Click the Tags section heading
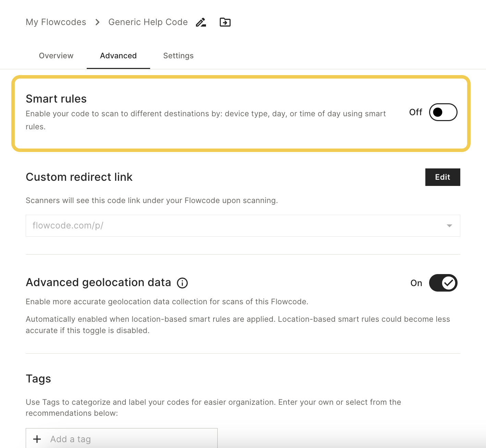 (x=38, y=379)
